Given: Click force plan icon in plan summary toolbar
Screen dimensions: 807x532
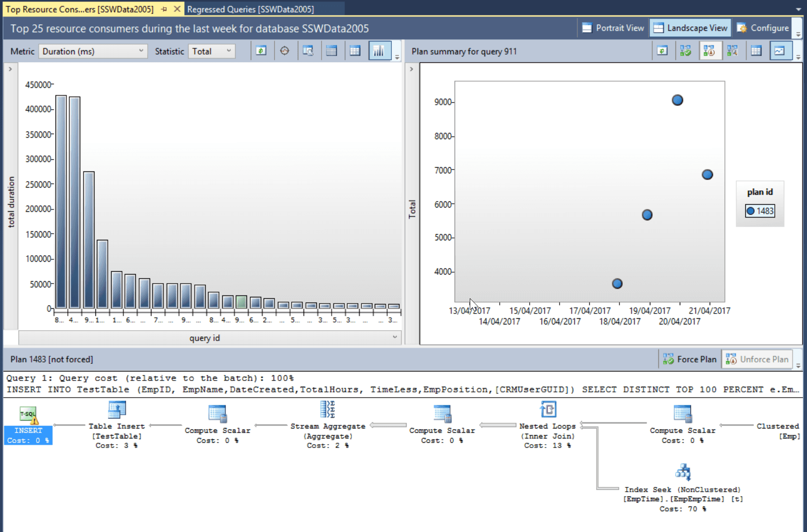Looking at the screenshot, I should pos(685,51).
